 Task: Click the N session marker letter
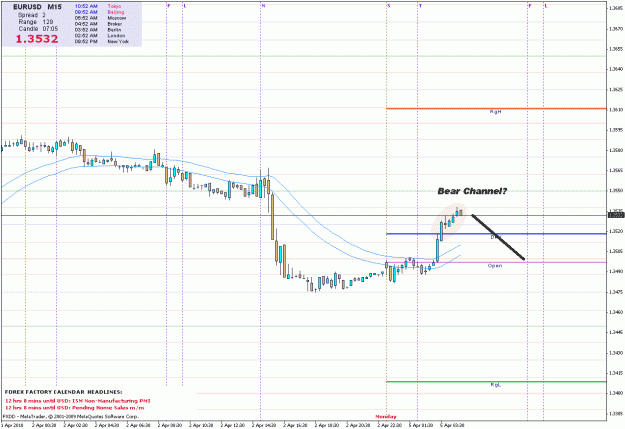(x=263, y=6)
